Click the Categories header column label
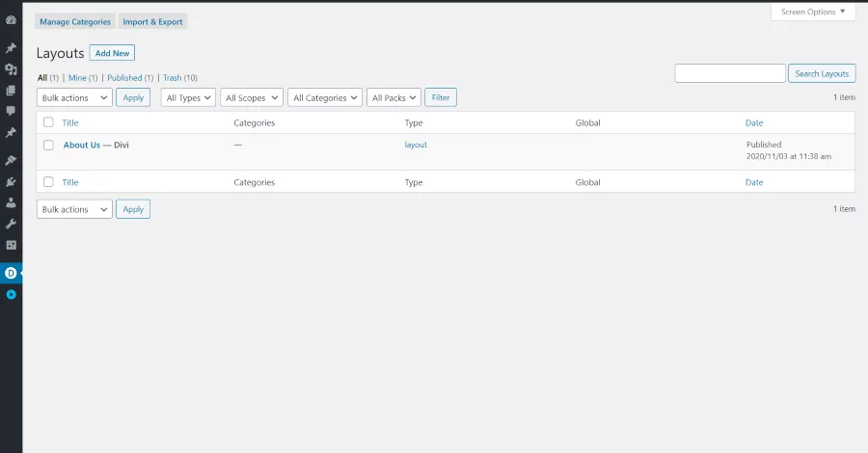Screen dimensions: 868x453 coord(254,122)
